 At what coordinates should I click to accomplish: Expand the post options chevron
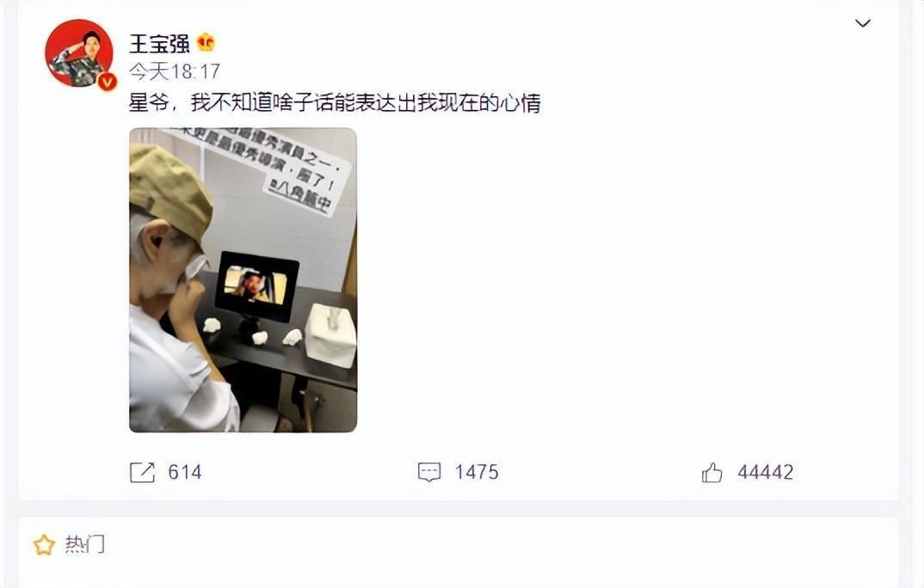863,23
